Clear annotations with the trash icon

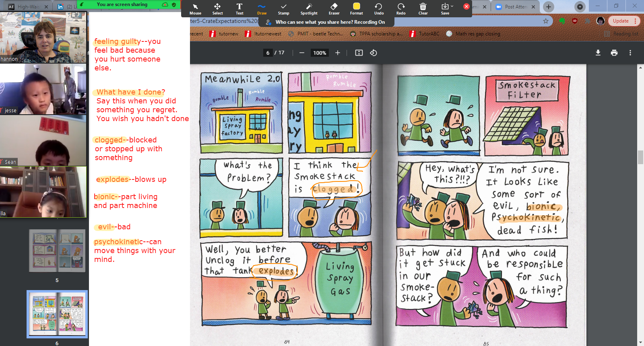(x=423, y=8)
